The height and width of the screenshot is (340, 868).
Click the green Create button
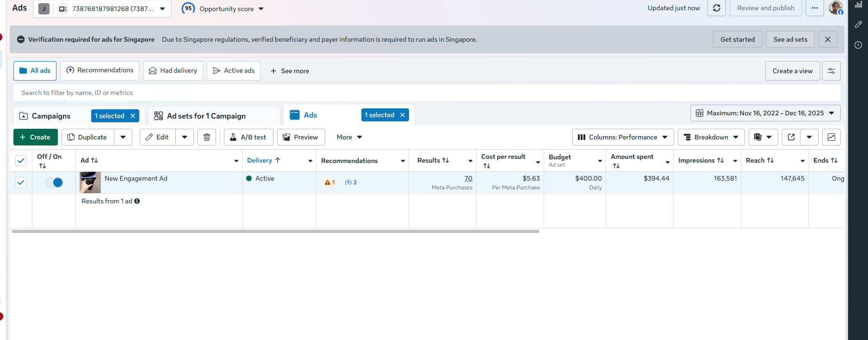(x=35, y=137)
